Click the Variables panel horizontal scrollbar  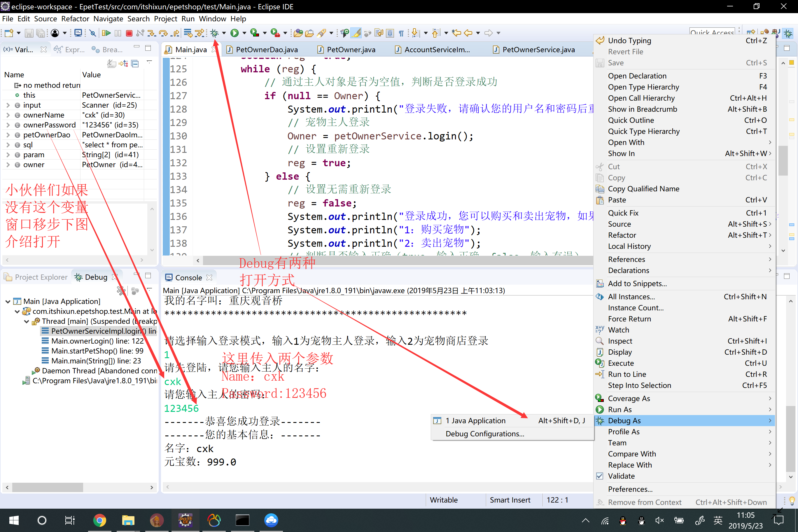tap(75, 260)
